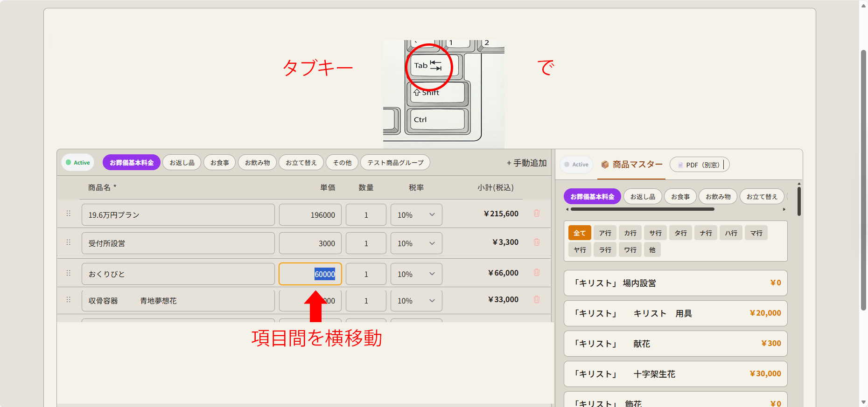Open the テスト商品グループ tab
868x407 pixels.
pos(395,163)
